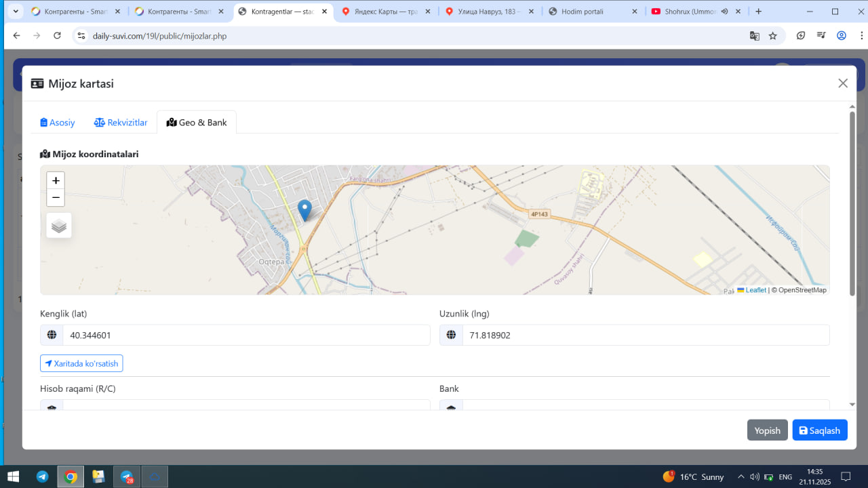Open the Rekvizitlar tab
Screen dimensions: 868x488
[121, 123]
